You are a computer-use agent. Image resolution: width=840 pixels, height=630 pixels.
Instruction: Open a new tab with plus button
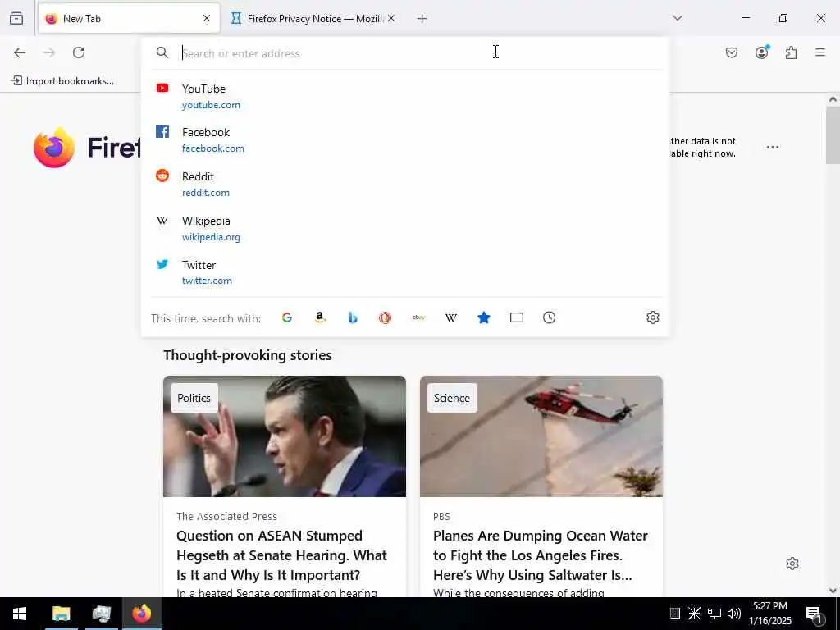coord(422,19)
